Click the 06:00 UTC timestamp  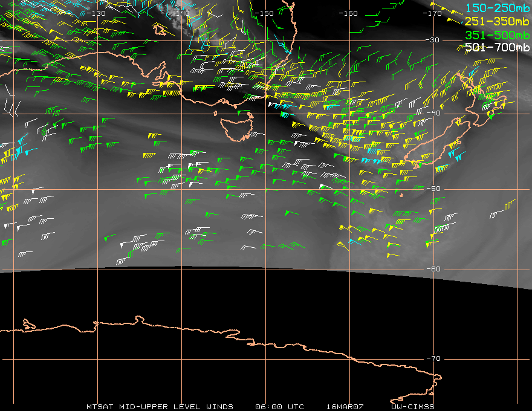[279, 407]
